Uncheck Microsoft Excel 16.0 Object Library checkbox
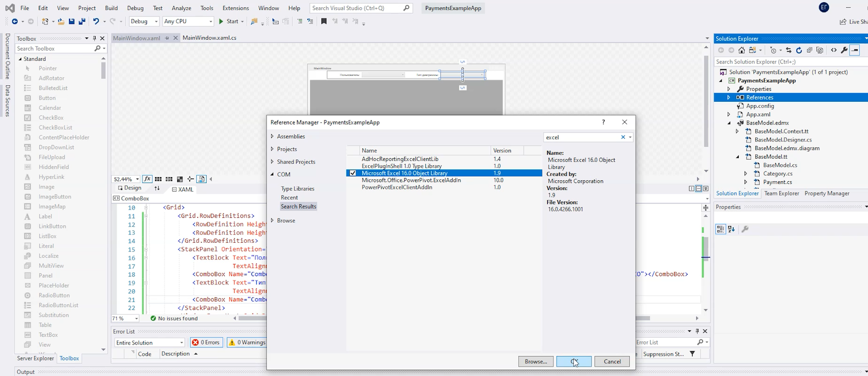Viewport: 868px width, 376px height. 353,173
